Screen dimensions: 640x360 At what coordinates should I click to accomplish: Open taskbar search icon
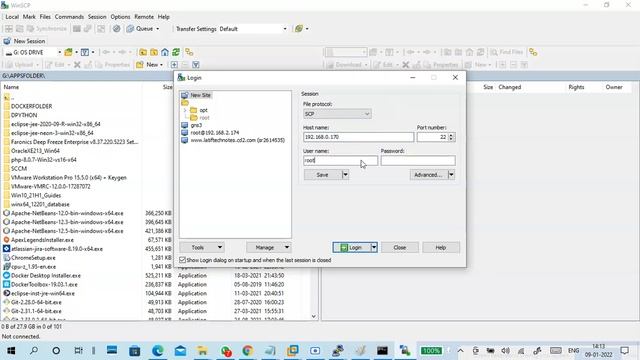click(34, 351)
